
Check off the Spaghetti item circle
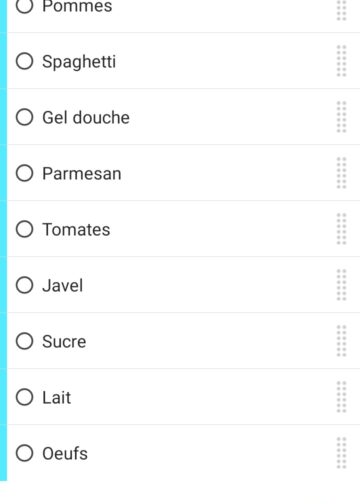click(x=25, y=61)
